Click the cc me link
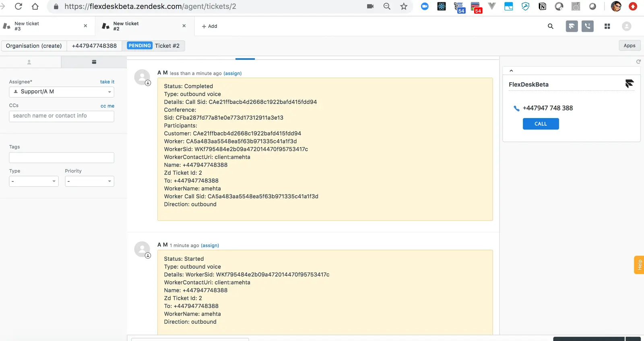Viewport: 644px width, 341px height. point(107,106)
